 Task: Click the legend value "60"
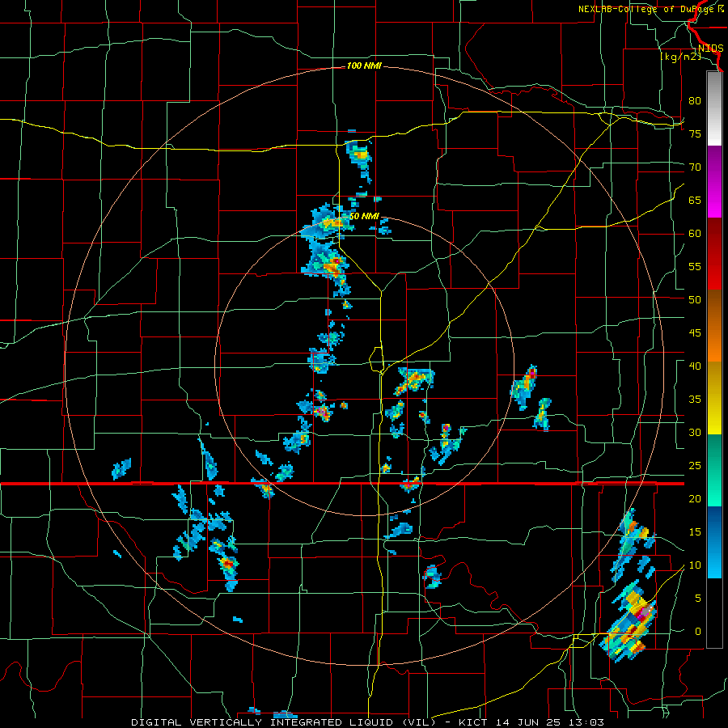coord(695,234)
